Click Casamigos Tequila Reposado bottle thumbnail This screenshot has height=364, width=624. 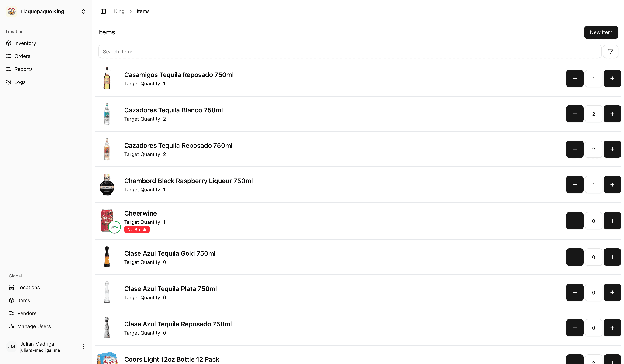pyautogui.click(x=107, y=78)
